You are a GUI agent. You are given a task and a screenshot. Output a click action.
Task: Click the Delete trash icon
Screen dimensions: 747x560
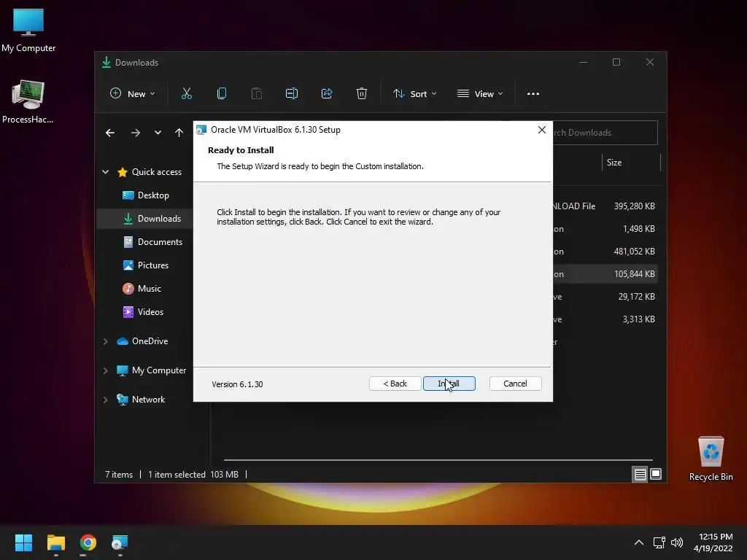click(362, 94)
